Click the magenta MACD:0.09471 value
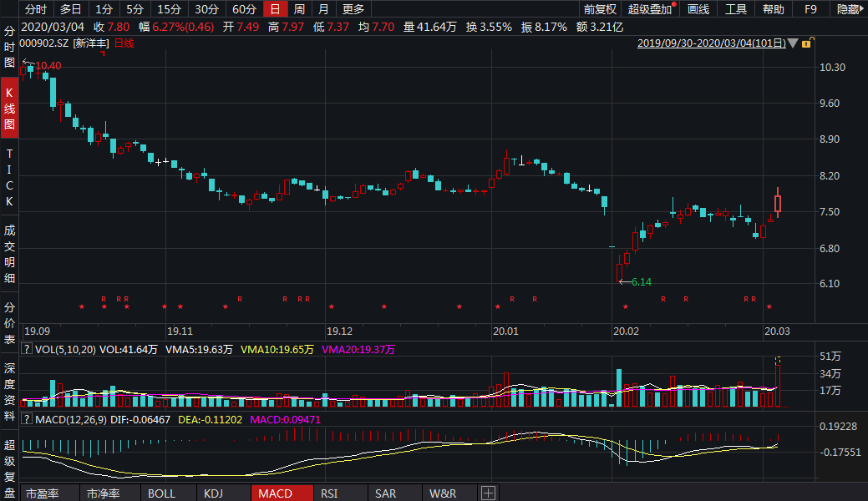The image size is (868, 501). click(285, 420)
